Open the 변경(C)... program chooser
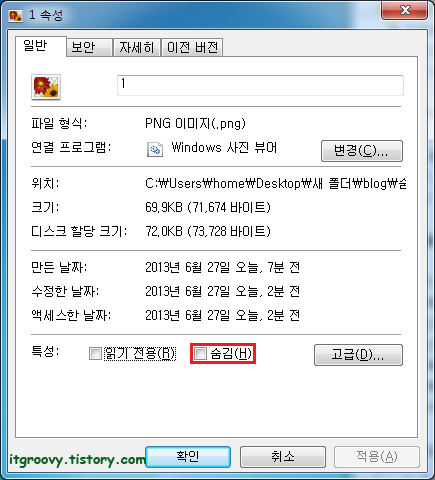Viewport: 435px width, 480px height. click(362, 151)
